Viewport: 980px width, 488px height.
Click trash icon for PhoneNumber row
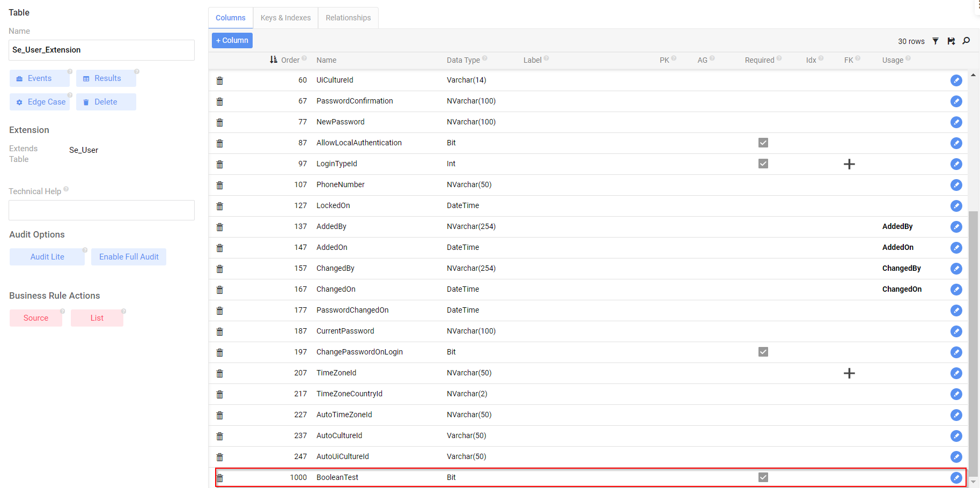220,185
